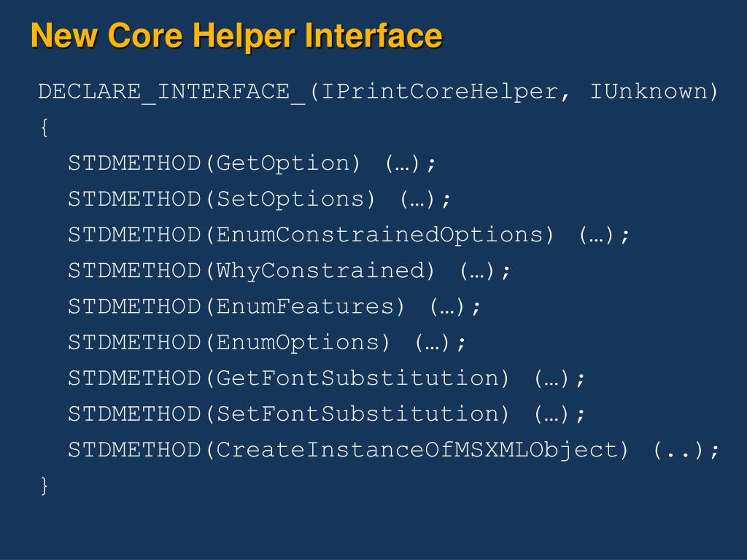The image size is (747, 560).
Task: Click the SetFontSubstitution method line
Action: [x=326, y=414]
